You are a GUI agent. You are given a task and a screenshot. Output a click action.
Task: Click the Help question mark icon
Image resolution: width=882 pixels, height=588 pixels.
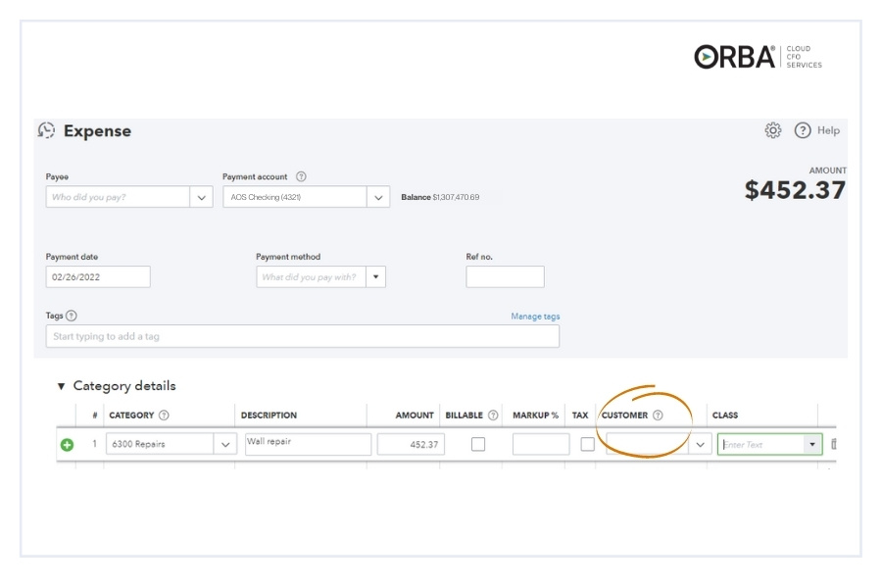tap(803, 130)
